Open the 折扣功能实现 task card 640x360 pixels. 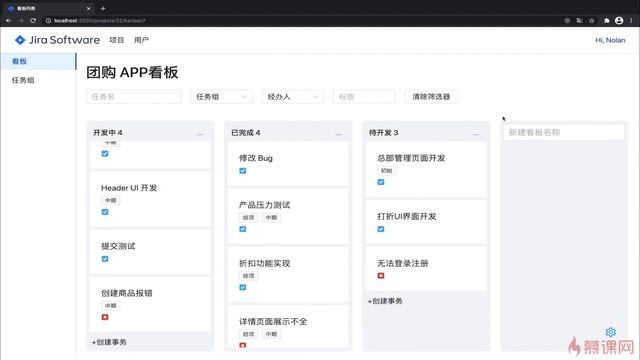tap(288, 275)
